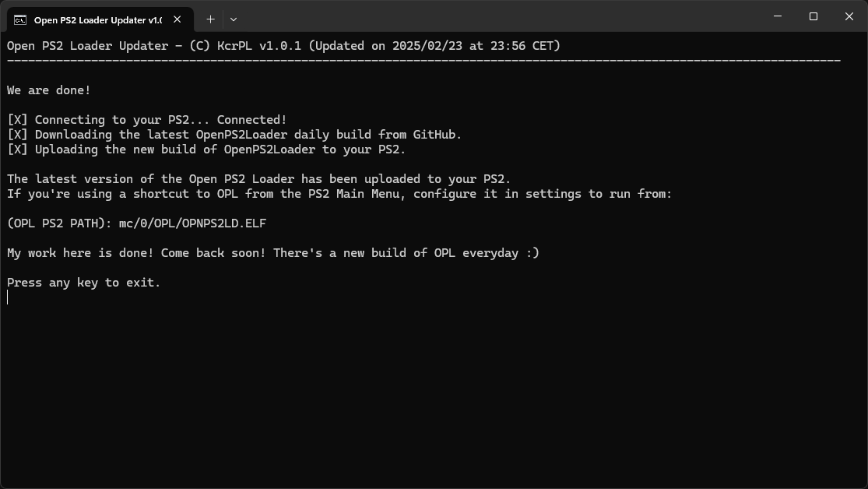Click the blinking text cursor in the console

tap(7, 297)
